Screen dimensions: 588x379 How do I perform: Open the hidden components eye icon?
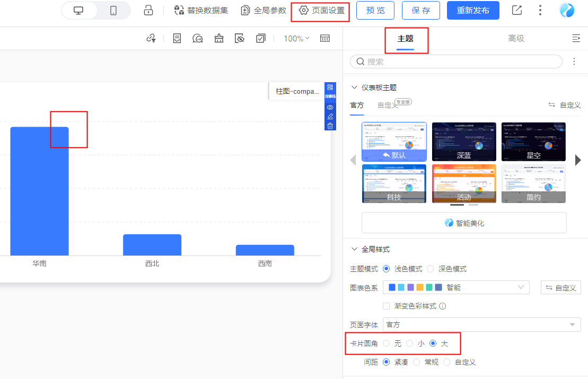[x=240, y=38]
